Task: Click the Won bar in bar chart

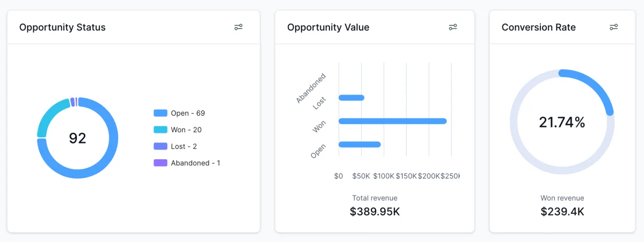Action: point(392,121)
